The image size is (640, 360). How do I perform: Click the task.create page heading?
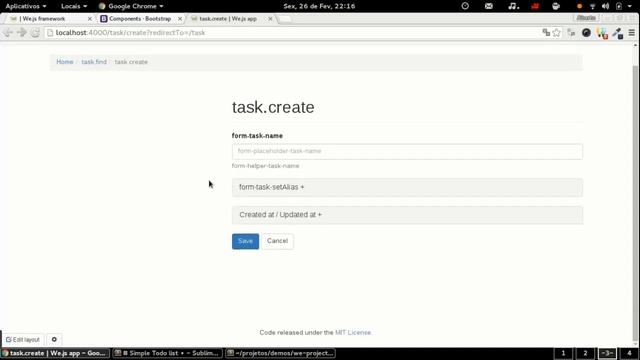(273, 107)
